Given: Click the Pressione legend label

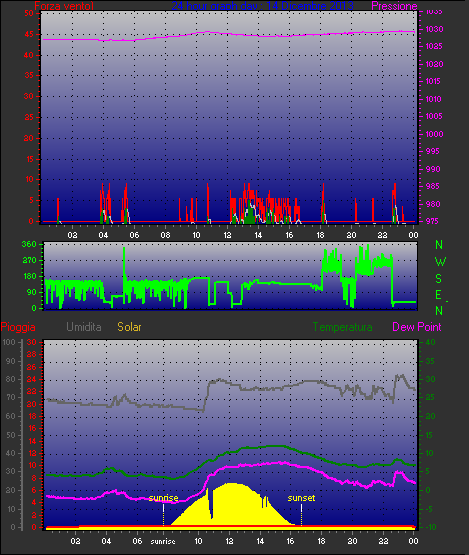Looking at the screenshot, I should pos(394,6).
